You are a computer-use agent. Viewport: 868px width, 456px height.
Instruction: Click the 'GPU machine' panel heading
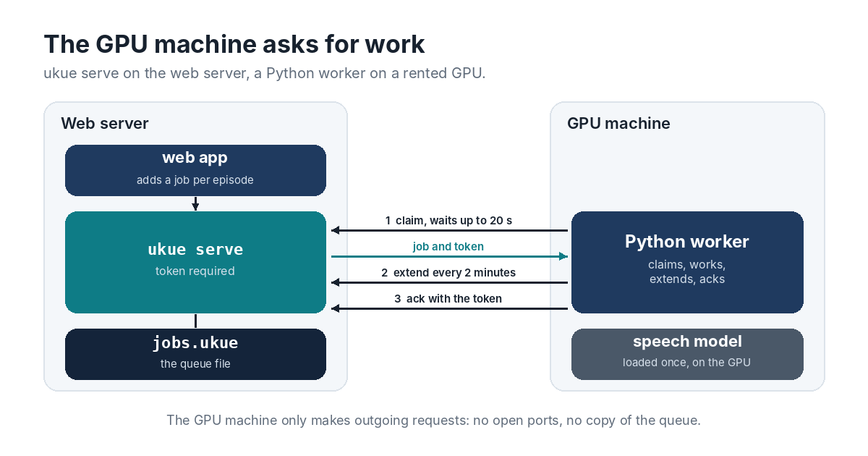618,123
